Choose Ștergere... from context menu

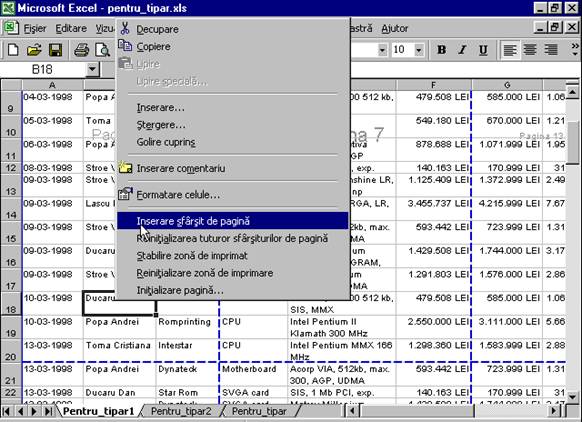pos(233,125)
